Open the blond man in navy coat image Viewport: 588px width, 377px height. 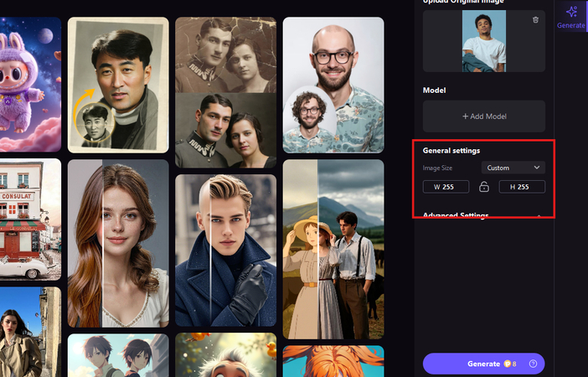click(x=226, y=250)
